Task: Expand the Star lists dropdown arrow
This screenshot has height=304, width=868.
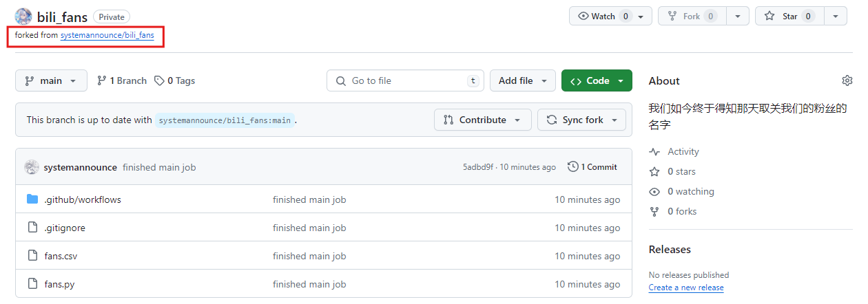Action: coord(836,17)
